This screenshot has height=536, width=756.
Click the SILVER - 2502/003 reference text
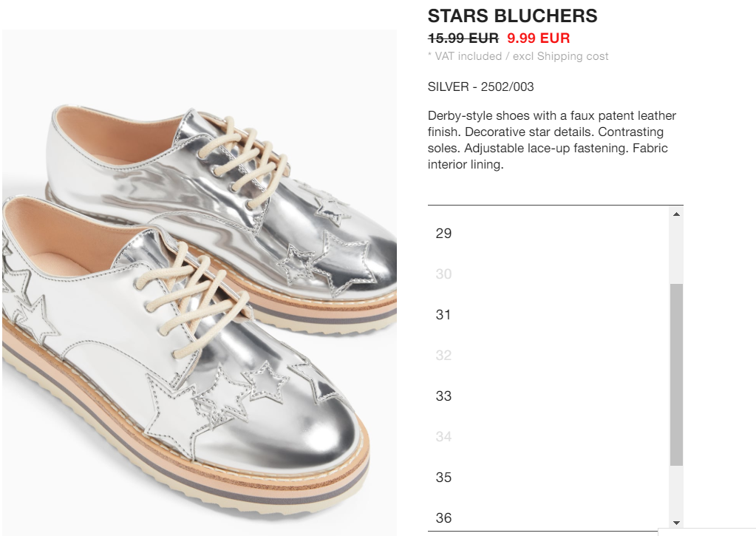480,86
